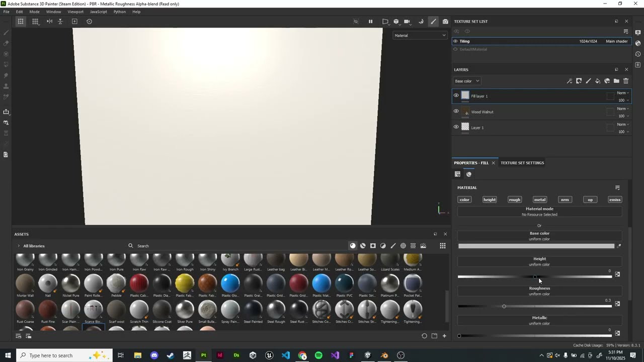This screenshot has height=362, width=644.
Task: Filter assets by smart materials icon
Action: coord(363,246)
